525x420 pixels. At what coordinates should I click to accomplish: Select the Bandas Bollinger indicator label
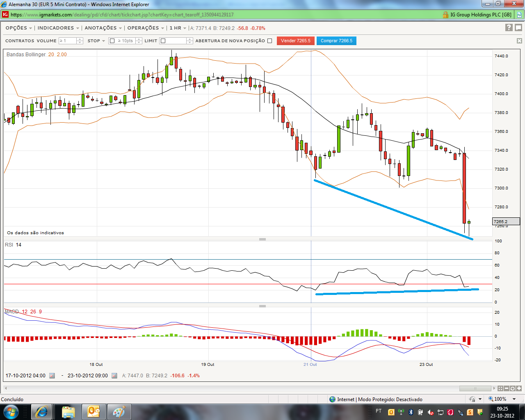pos(37,55)
